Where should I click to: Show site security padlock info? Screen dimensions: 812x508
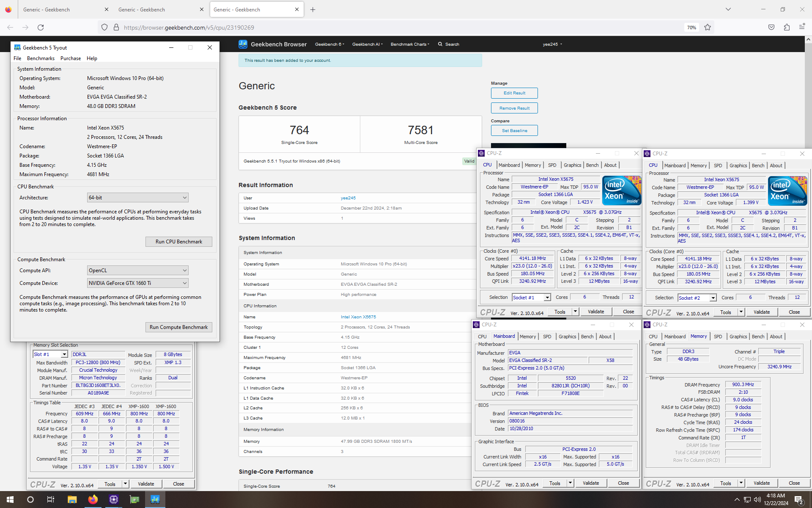point(116,28)
